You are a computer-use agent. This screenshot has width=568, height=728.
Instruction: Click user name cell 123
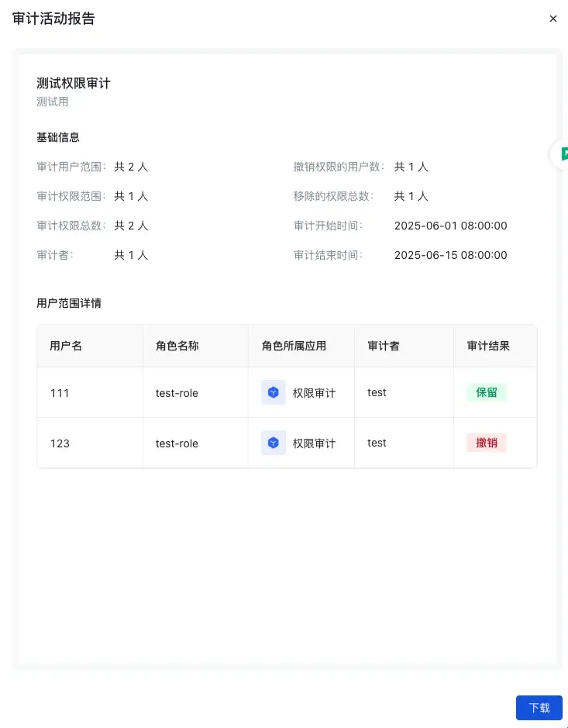pos(60,443)
